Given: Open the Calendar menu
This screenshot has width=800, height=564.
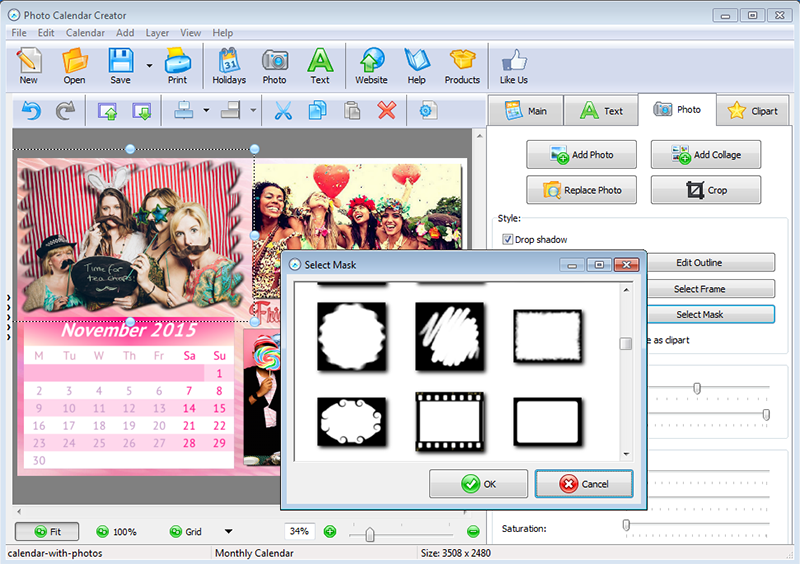Looking at the screenshot, I should click(x=85, y=33).
